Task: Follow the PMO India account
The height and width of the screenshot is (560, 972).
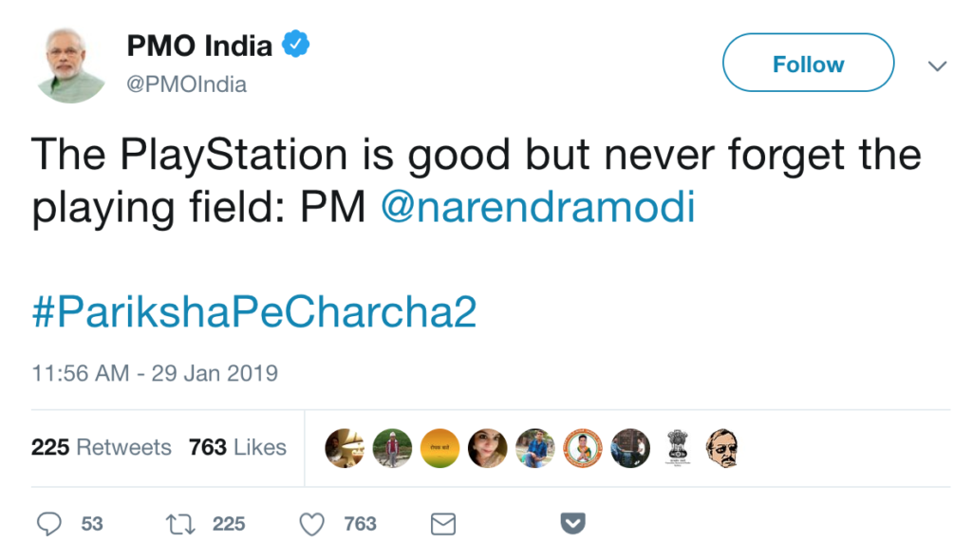Action: tap(808, 65)
